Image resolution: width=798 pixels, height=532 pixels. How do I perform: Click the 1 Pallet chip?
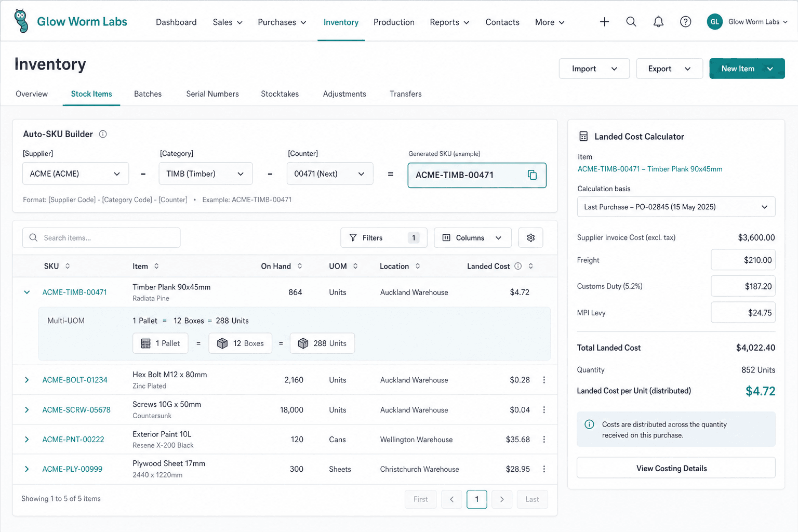pos(160,343)
